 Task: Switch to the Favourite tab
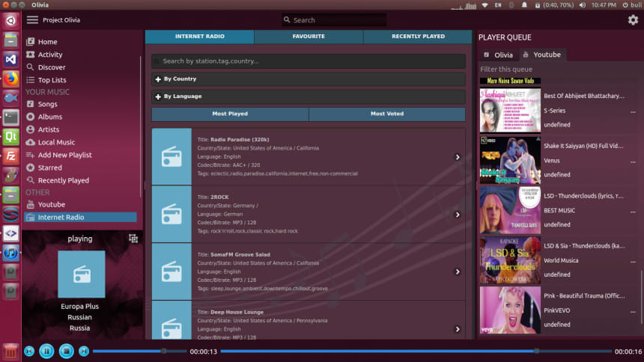309,37
